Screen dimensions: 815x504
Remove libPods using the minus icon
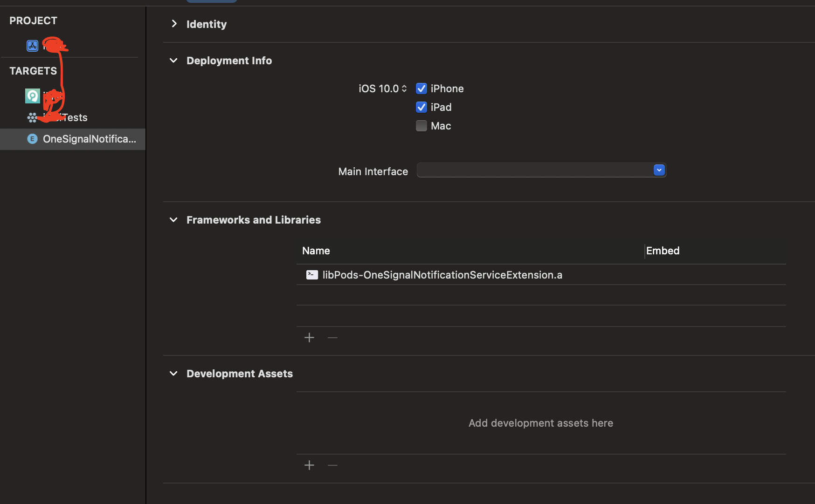[x=332, y=337]
